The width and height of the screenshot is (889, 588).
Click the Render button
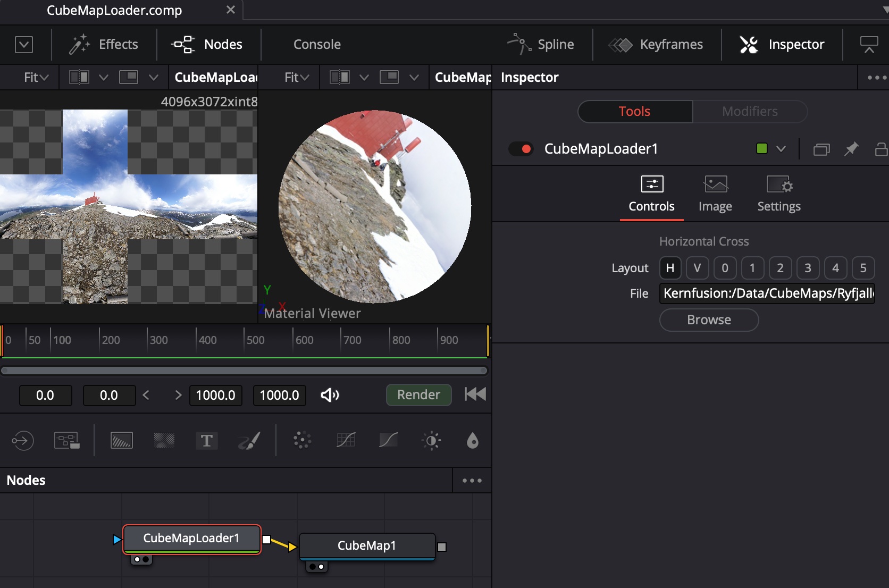tap(418, 395)
